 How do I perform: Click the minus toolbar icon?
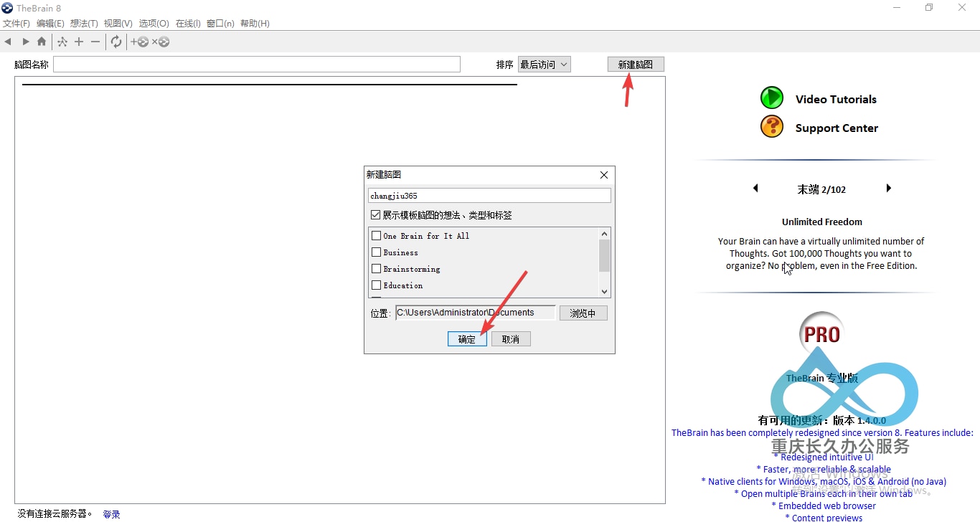click(x=95, y=42)
